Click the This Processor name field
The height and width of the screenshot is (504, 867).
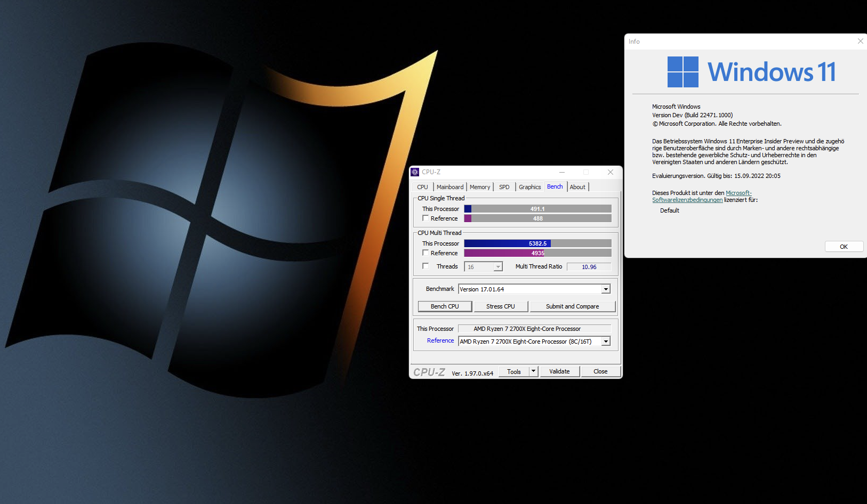pos(534,329)
